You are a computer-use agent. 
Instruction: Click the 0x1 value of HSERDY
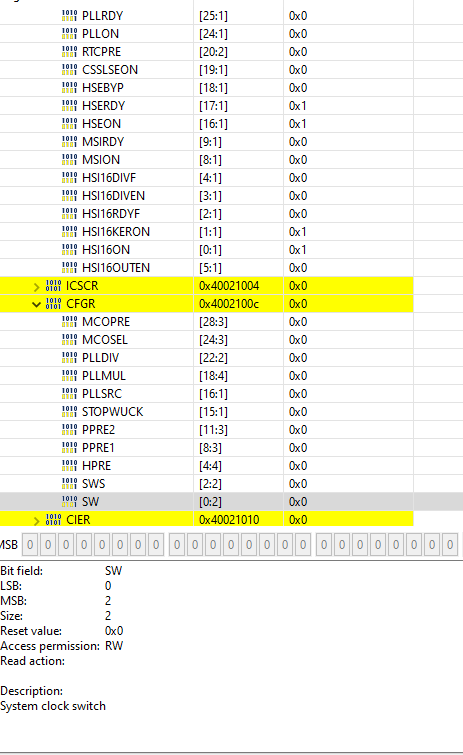coord(298,106)
